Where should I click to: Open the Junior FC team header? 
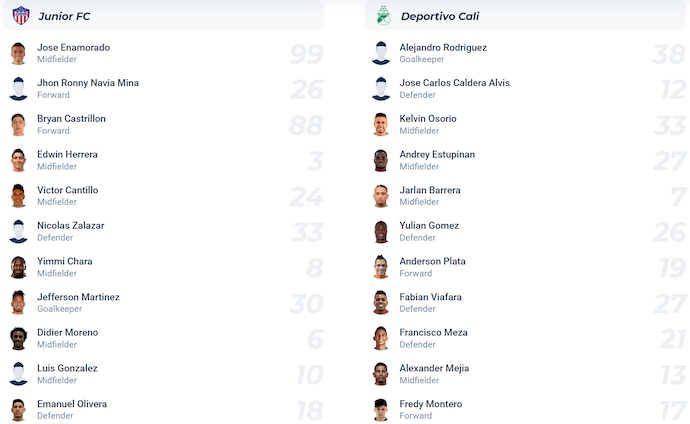pos(64,16)
